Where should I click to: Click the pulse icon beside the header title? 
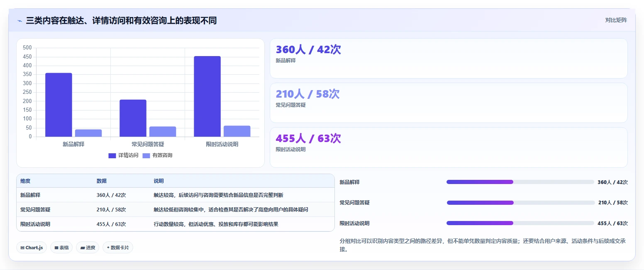coord(20,20)
